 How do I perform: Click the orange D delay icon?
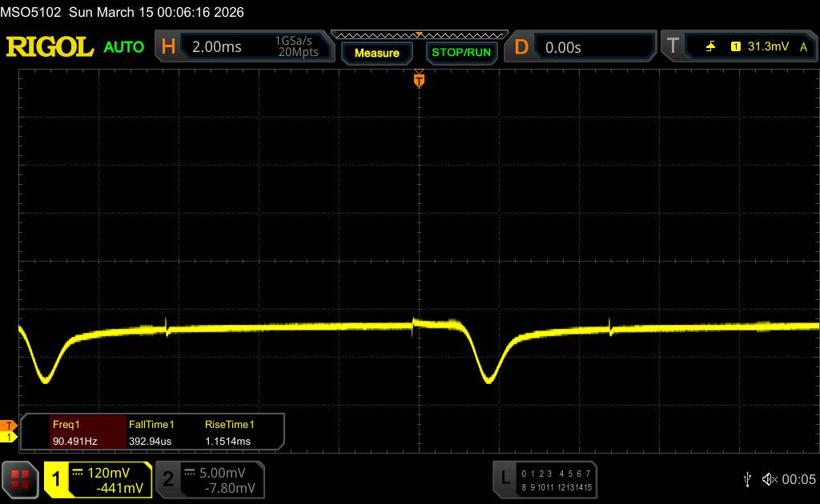(x=521, y=47)
